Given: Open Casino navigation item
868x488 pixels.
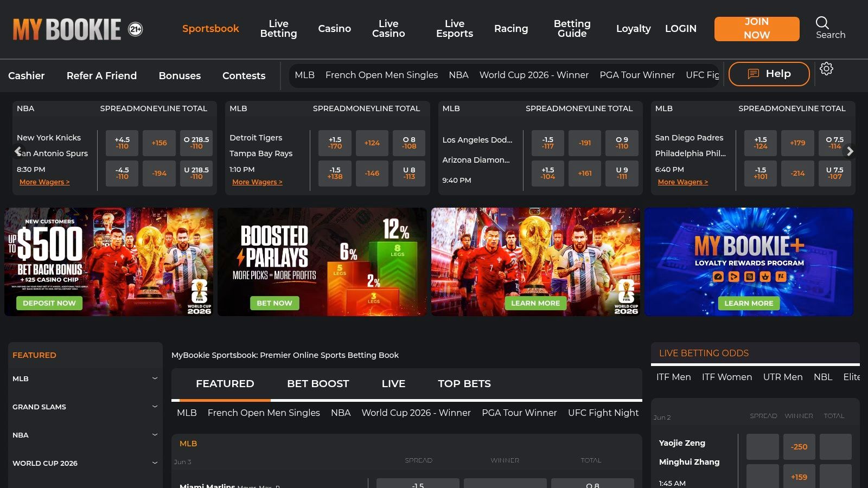Looking at the screenshot, I should tap(334, 29).
